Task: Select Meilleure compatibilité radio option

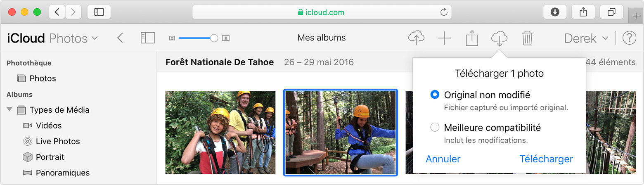Action: coord(435,128)
